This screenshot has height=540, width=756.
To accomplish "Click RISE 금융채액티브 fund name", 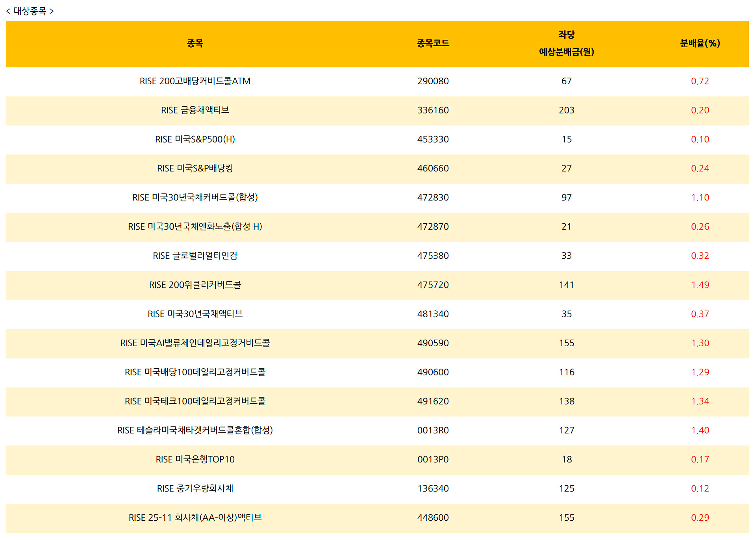I will pyautogui.click(x=195, y=110).
